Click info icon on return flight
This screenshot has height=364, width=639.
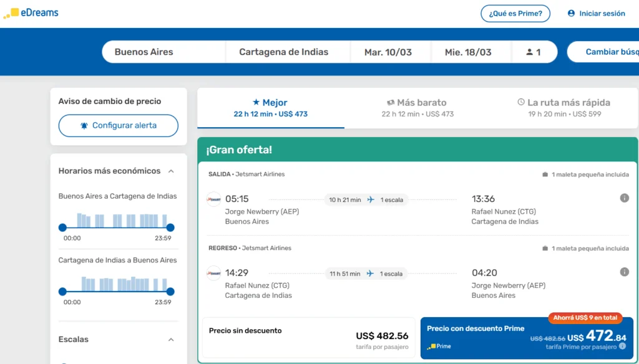pos(624,272)
